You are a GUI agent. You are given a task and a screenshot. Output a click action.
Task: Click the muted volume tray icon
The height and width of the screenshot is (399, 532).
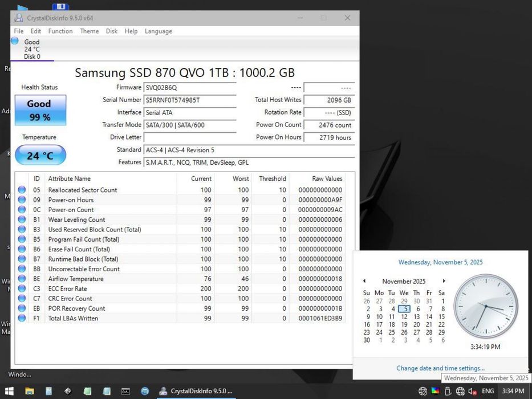[x=473, y=391]
